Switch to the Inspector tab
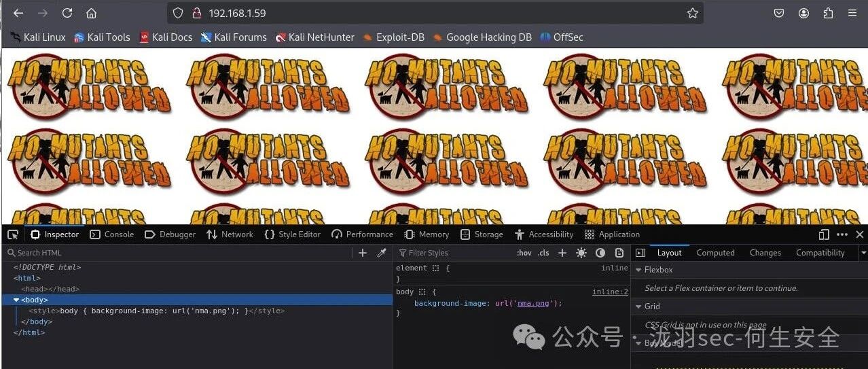 pyautogui.click(x=54, y=234)
